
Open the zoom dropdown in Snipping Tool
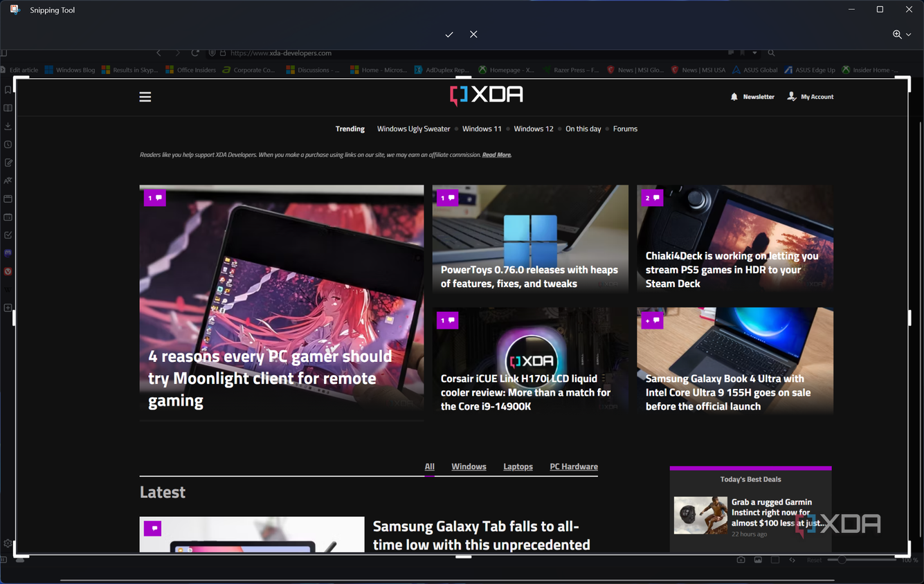(x=902, y=35)
